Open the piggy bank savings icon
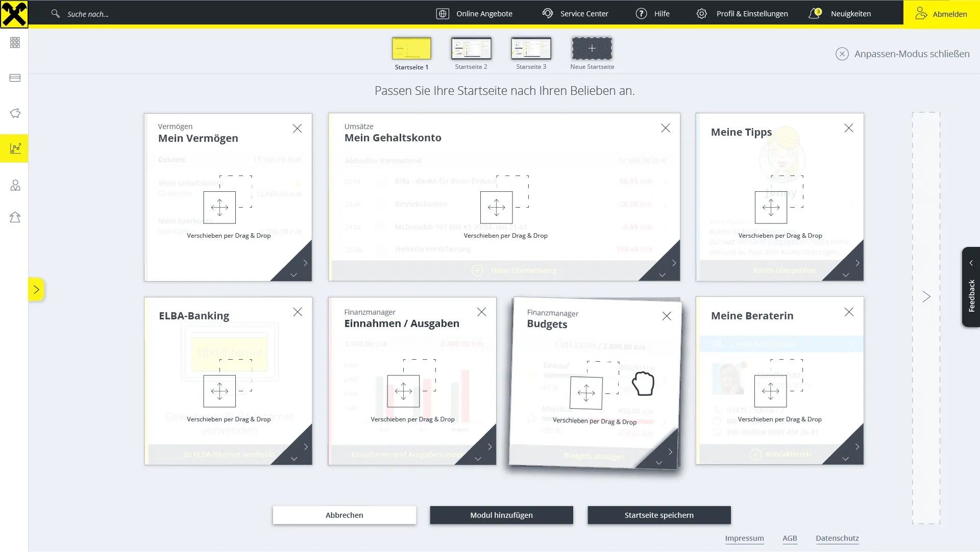The width and height of the screenshot is (980, 552). 15,113
